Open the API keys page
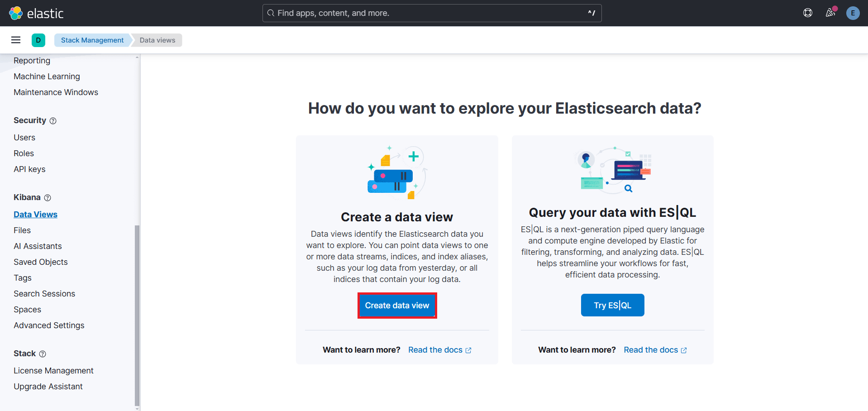This screenshot has width=868, height=411. 29,169
